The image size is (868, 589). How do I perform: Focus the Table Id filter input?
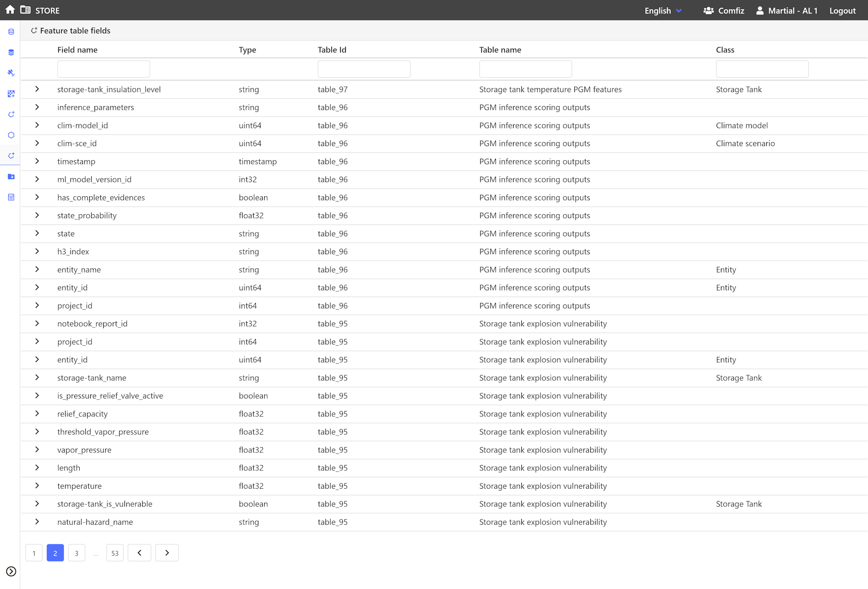click(x=364, y=69)
